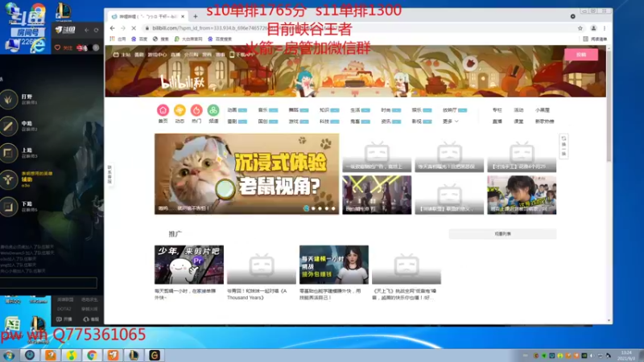Screen dimensions: 644x362
Task: Open the dance stage video thumbnail
Action: (x=377, y=195)
